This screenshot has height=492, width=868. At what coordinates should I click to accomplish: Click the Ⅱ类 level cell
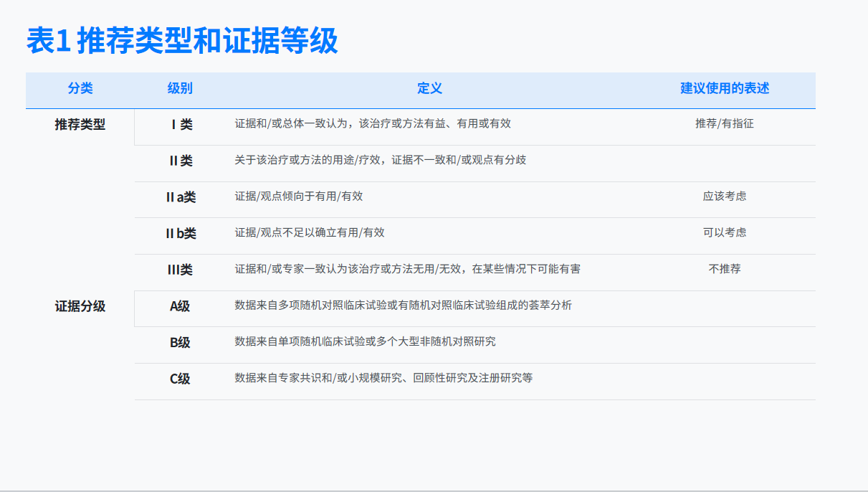180,161
